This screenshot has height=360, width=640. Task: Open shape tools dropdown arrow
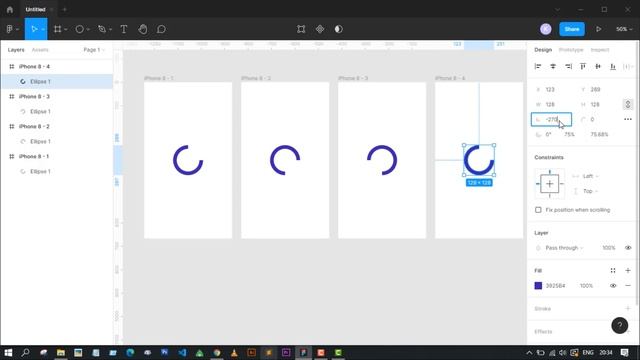[88, 29]
